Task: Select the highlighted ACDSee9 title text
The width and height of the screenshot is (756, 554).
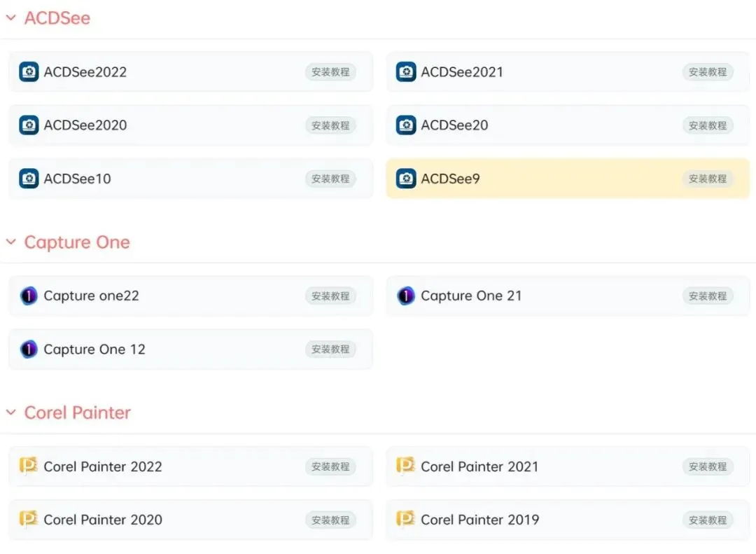Action: 450,179
